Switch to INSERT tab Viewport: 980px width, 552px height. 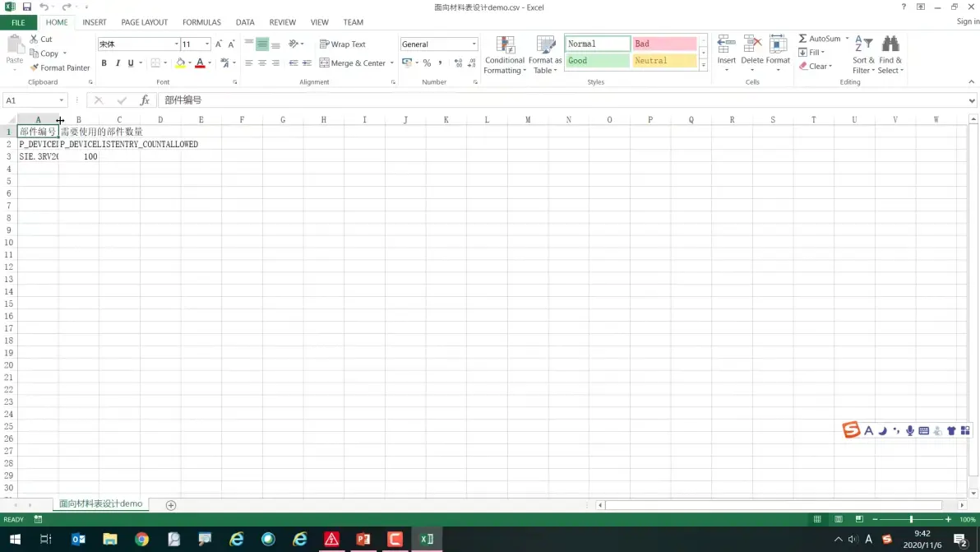(95, 22)
